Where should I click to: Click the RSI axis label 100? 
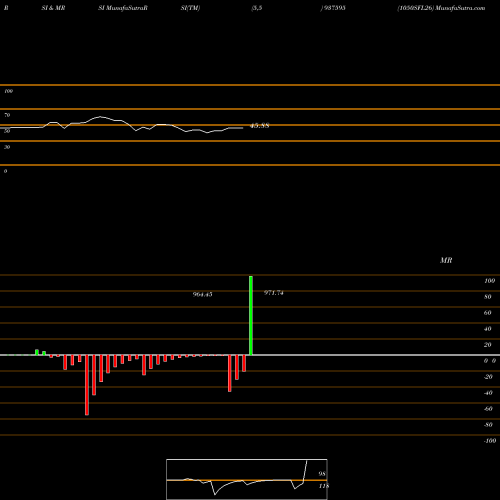coord(8,91)
